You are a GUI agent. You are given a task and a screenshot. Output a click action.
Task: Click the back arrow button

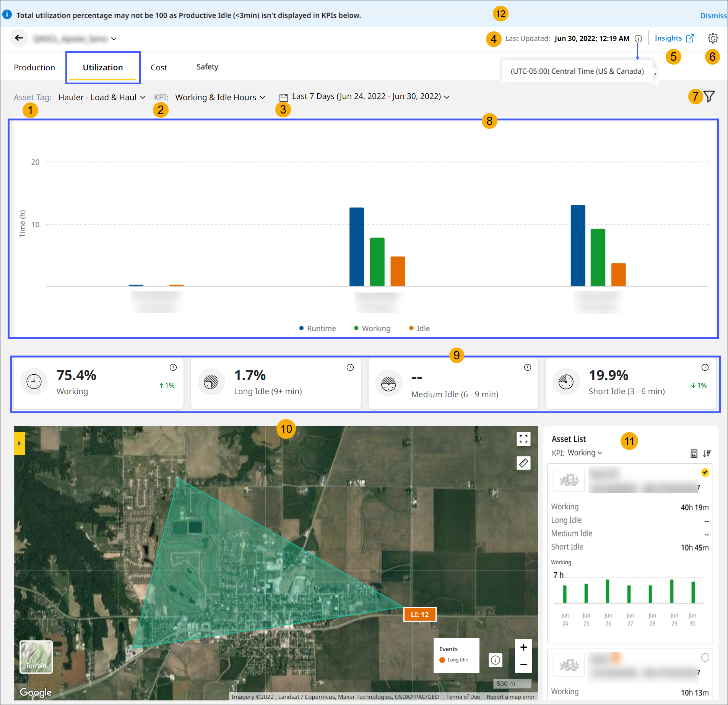[x=19, y=38]
